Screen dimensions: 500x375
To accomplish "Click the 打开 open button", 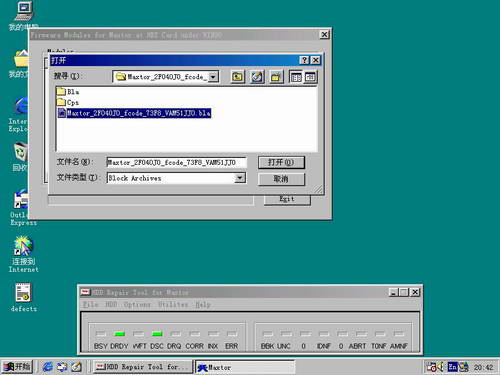I will coord(281,162).
